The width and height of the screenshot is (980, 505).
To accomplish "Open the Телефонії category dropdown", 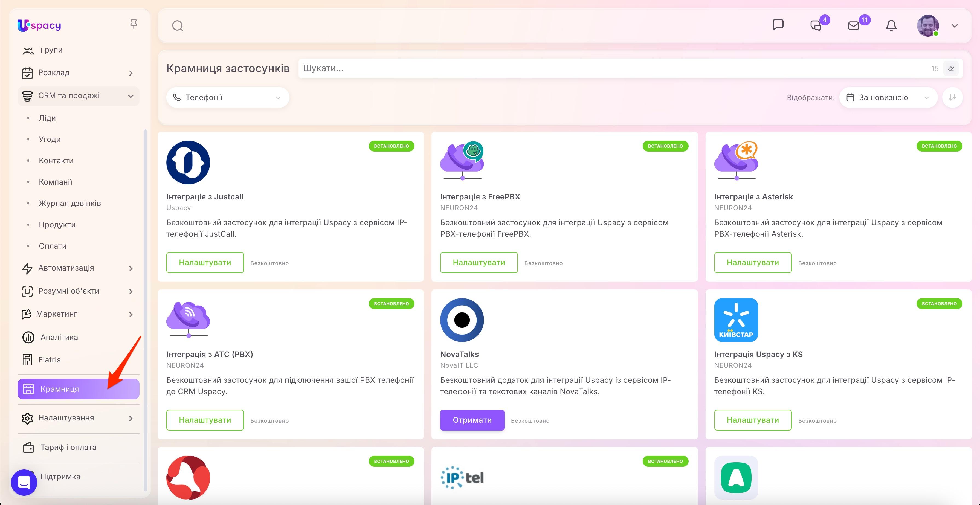I will [x=228, y=97].
